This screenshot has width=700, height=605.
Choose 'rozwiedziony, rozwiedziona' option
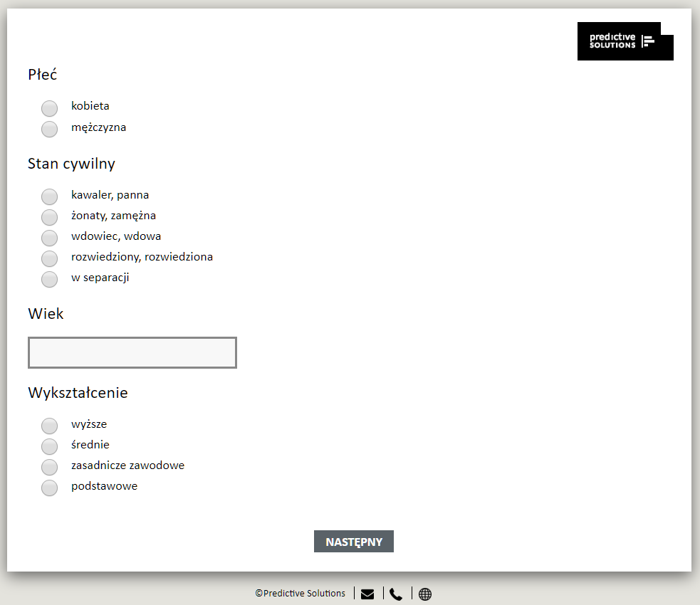click(49, 258)
